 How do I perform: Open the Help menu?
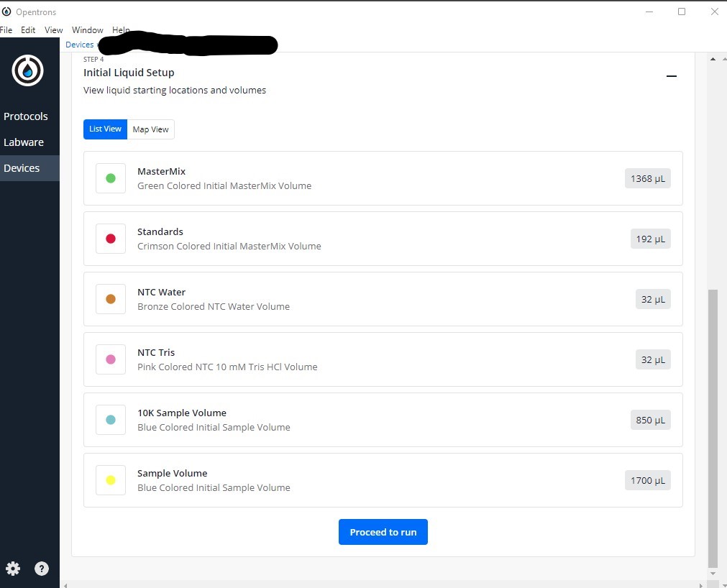click(x=121, y=30)
